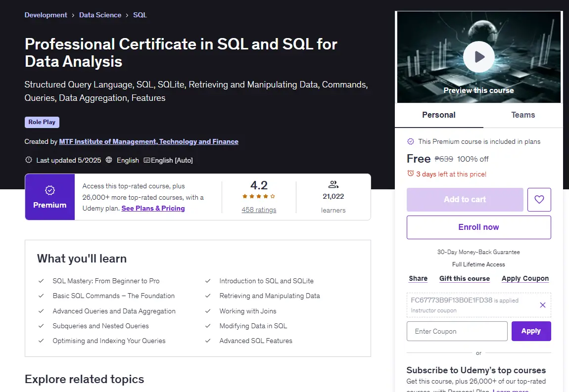
Task: Click Subscribe to Udemy's top courses heading
Action: tap(476, 370)
